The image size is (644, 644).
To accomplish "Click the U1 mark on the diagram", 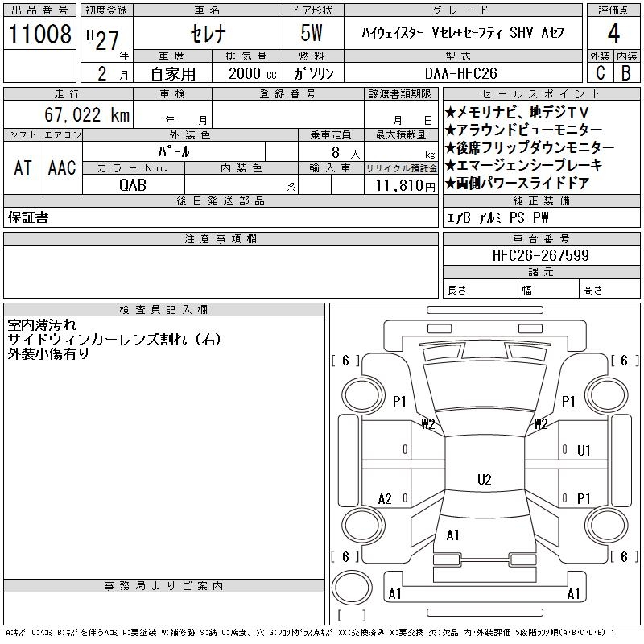I will pyautogui.click(x=584, y=451).
